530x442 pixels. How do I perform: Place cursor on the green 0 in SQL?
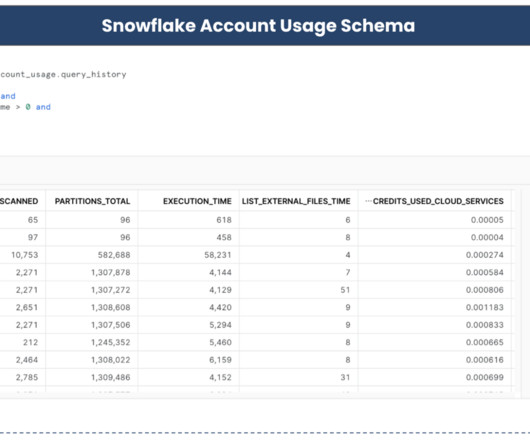28,107
